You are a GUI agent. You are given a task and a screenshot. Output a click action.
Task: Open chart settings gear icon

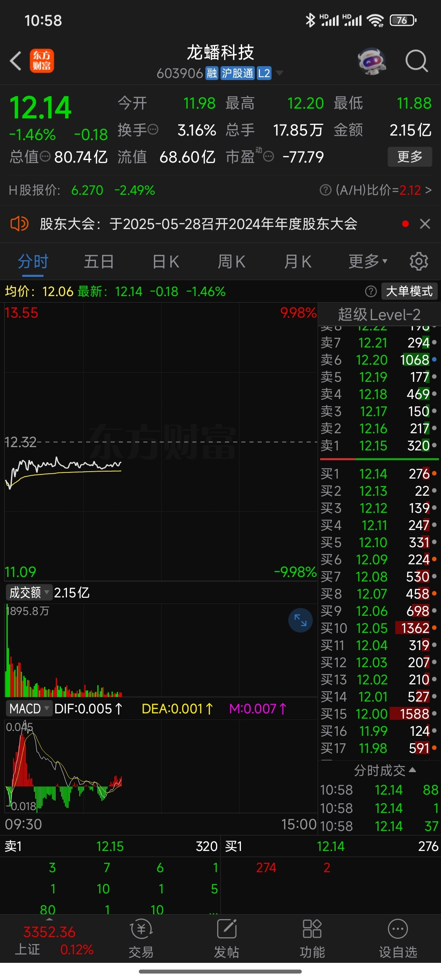tap(419, 261)
